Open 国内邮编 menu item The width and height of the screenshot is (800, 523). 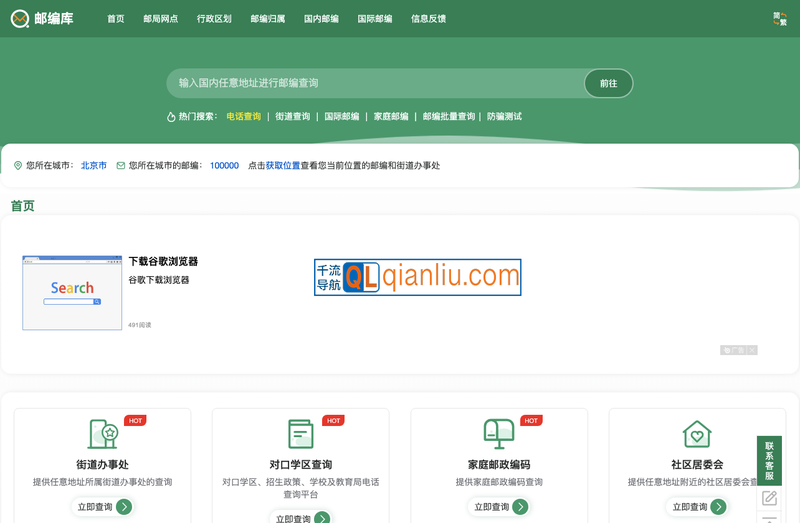click(321, 19)
